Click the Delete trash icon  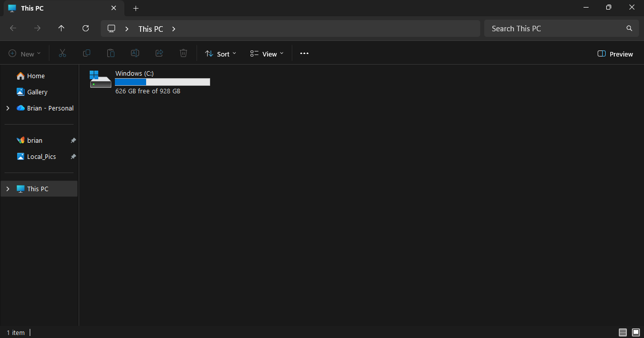coord(183,53)
